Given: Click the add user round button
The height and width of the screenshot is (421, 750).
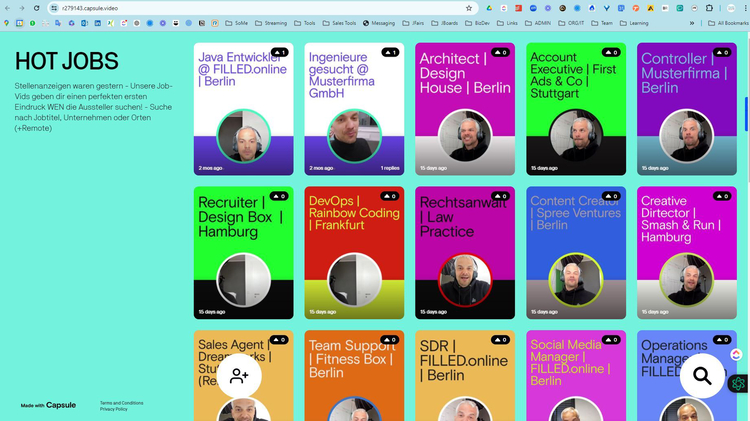Looking at the screenshot, I should pyautogui.click(x=239, y=376).
